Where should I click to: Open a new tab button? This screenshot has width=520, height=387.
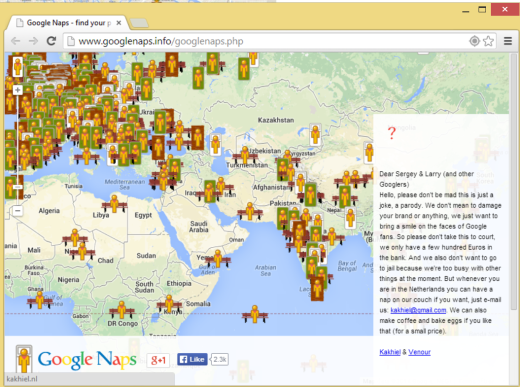(139, 23)
